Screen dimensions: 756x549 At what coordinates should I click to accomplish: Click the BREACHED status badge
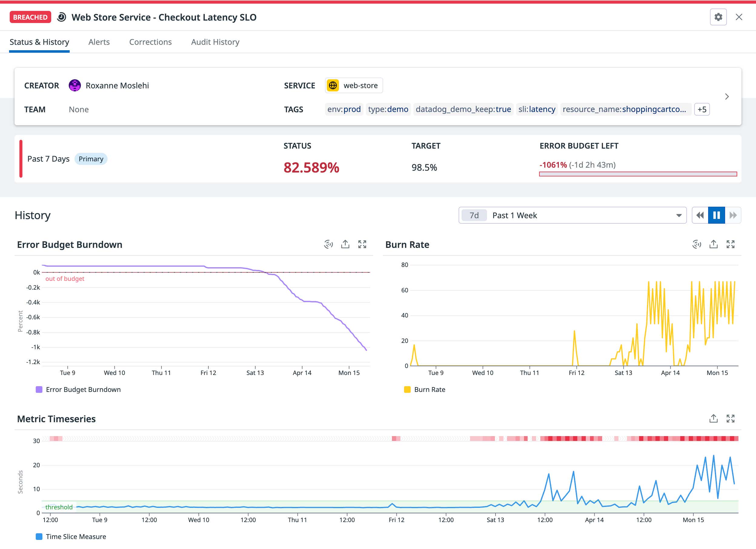[x=30, y=17]
